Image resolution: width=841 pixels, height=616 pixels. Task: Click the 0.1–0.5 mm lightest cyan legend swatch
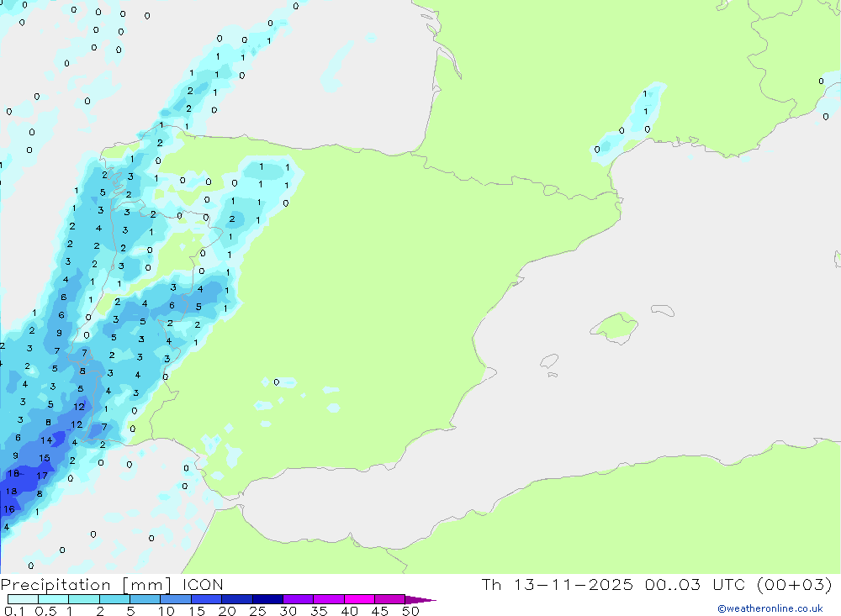coord(23,599)
